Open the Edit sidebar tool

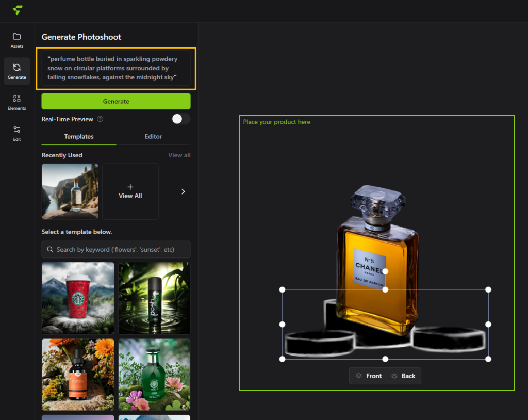click(x=17, y=134)
